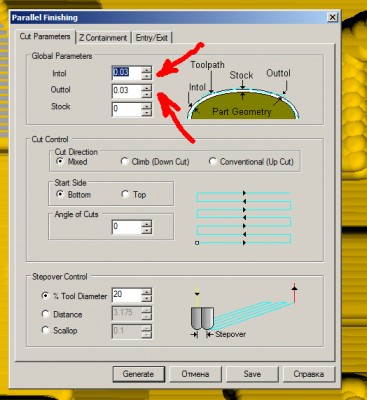Enable Scallop stepover option

point(60,330)
